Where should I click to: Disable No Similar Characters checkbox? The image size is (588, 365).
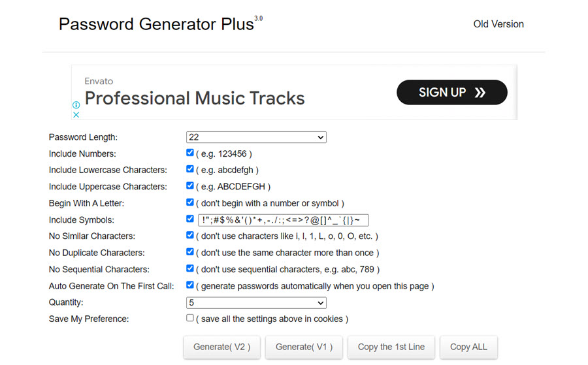tap(189, 235)
